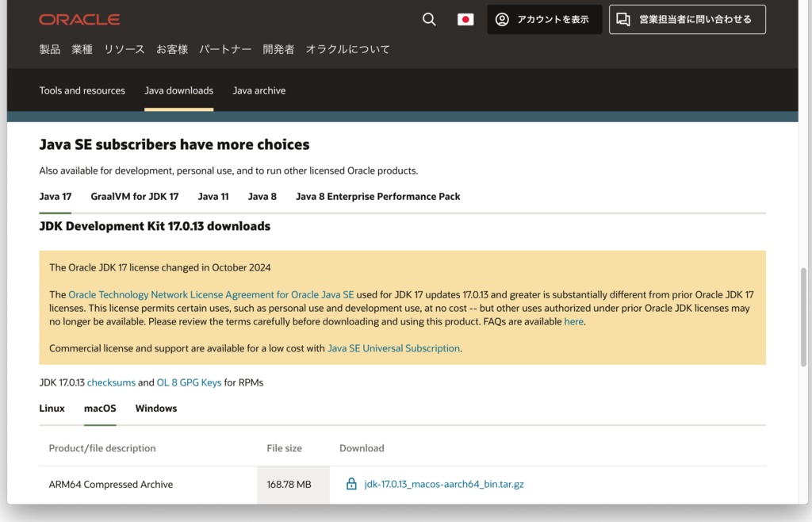
Task: Switch to Java 8 tab
Action: [262, 197]
